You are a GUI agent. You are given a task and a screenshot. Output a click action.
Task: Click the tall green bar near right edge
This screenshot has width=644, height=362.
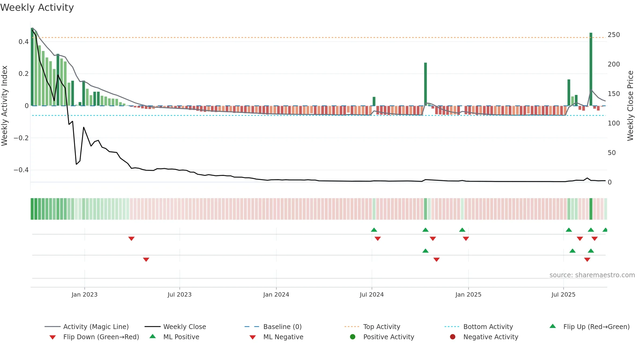(591, 69)
